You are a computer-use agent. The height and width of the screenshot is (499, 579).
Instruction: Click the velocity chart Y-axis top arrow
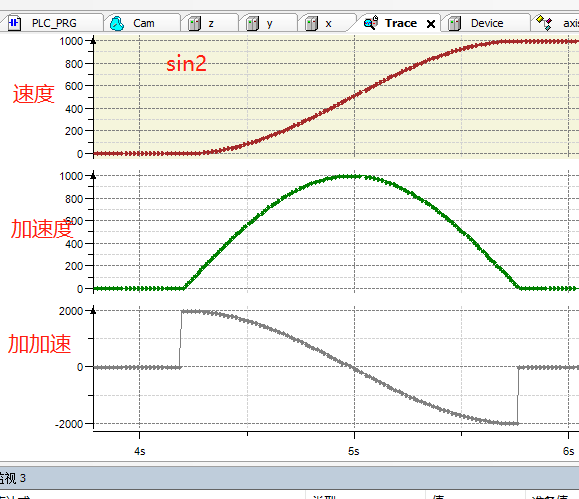tap(93, 40)
